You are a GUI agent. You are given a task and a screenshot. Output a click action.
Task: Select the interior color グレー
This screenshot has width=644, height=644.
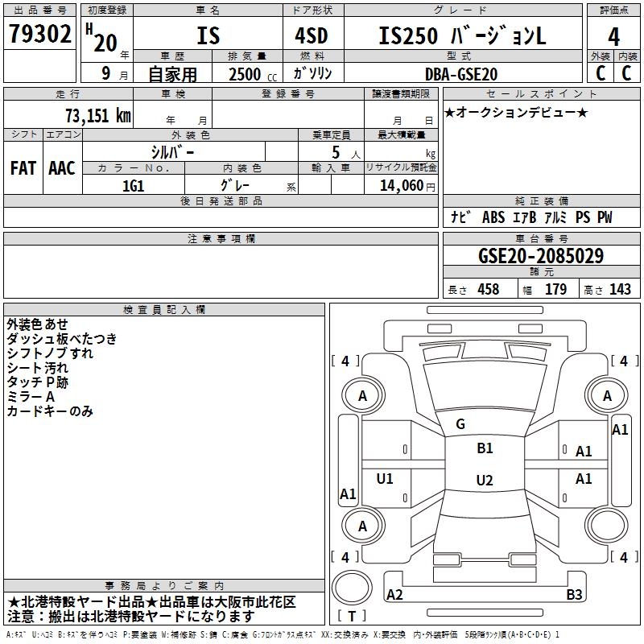tap(235, 186)
